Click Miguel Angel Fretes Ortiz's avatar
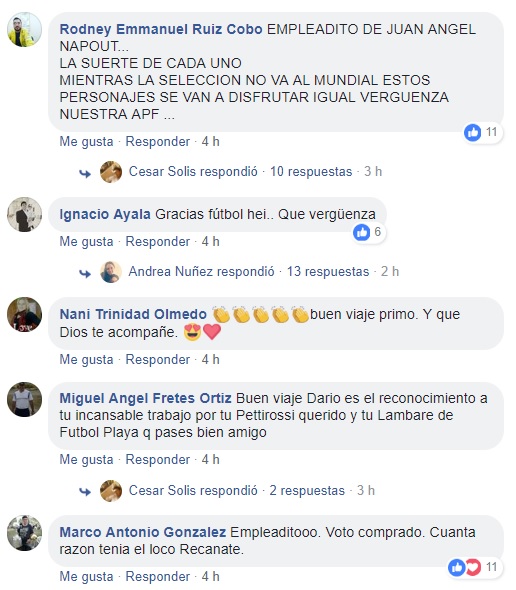Viewport: 516px width, 590px height. (x=24, y=399)
